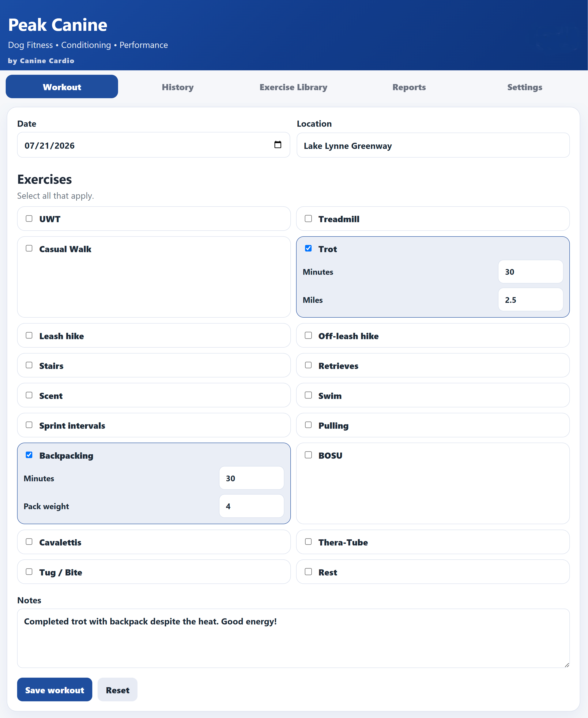Uncheck the Backpacking checkbox
588x718 pixels.
29,455
